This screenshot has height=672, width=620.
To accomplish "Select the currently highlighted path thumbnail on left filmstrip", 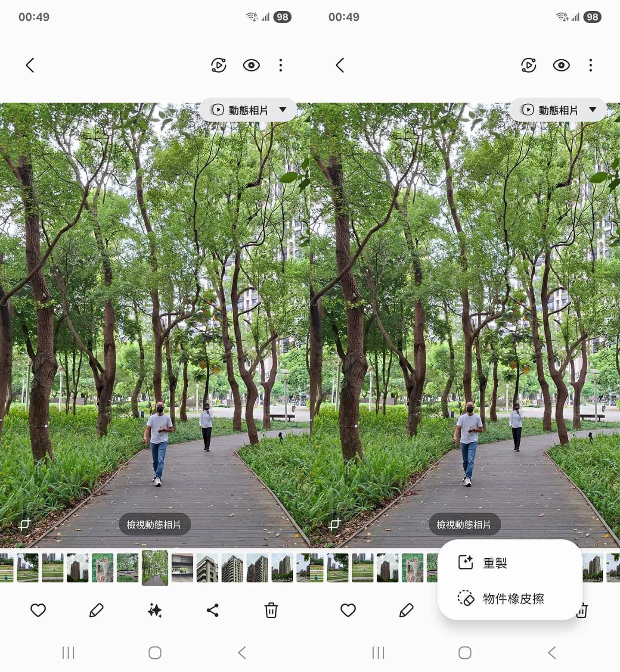I will click(155, 568).
